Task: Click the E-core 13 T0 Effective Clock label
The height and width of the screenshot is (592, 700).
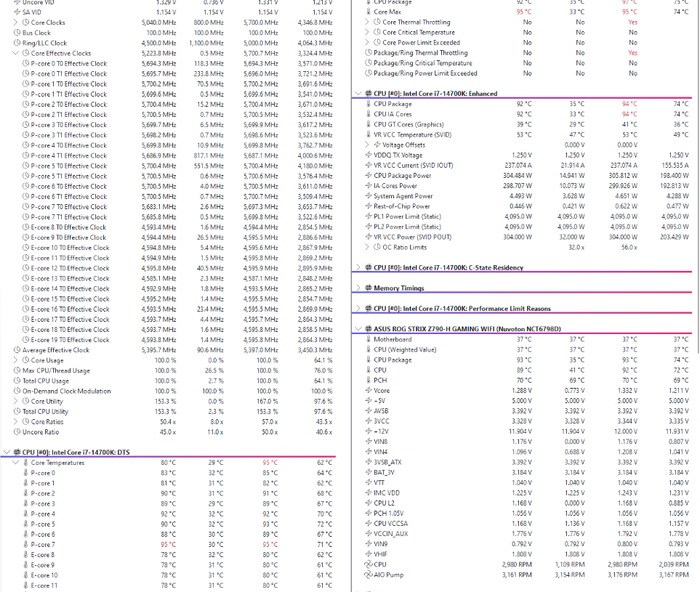Action: pyautogui.click(x=70, y=278)
